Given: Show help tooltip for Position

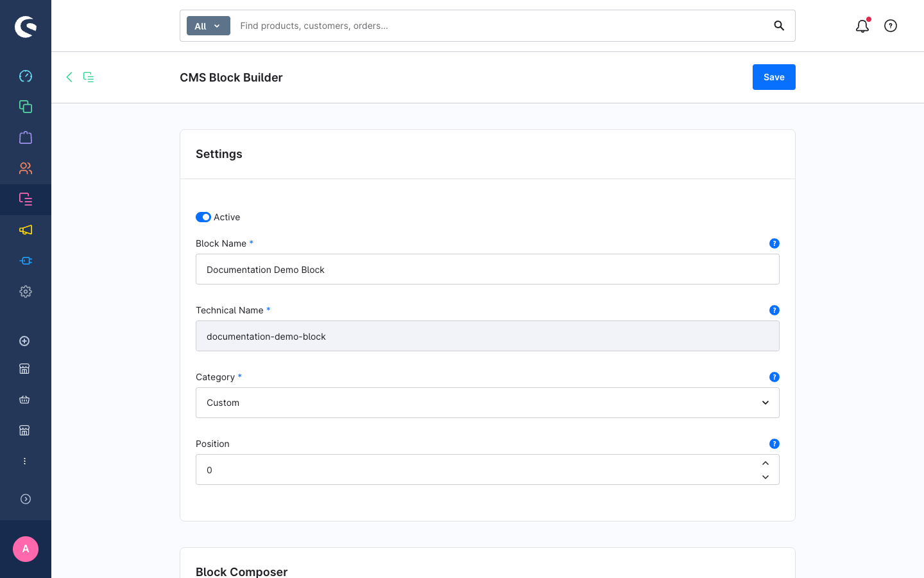Looking at the screenshot, I should point(774,444).
